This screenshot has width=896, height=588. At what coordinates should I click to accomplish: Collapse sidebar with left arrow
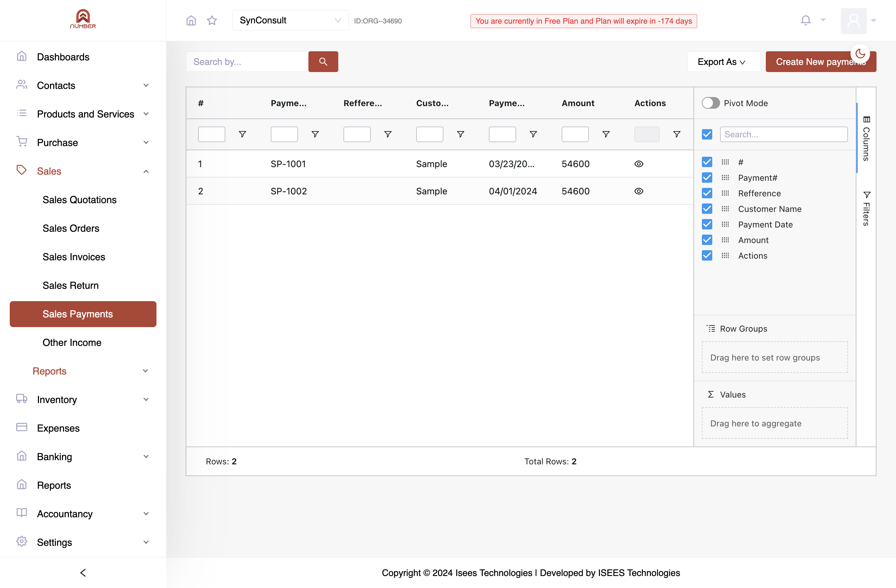point(83,572)
